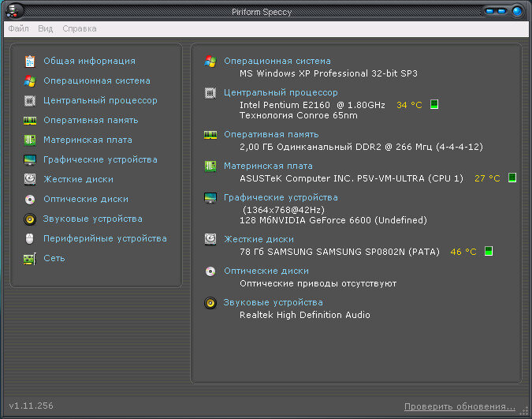Click the Realtek High Definition Audio text
The height and width of the screenshot is (419, 532).
click(x=305, y=315)
